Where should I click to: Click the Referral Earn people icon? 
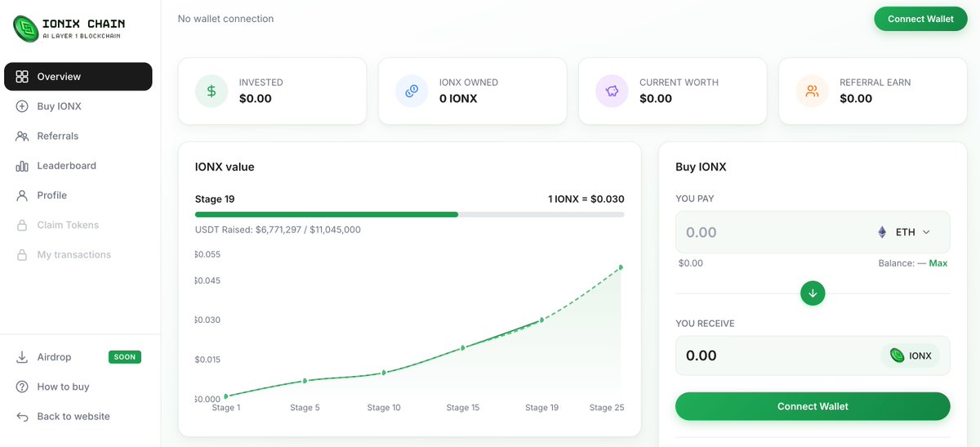click(x=812, y=91)
